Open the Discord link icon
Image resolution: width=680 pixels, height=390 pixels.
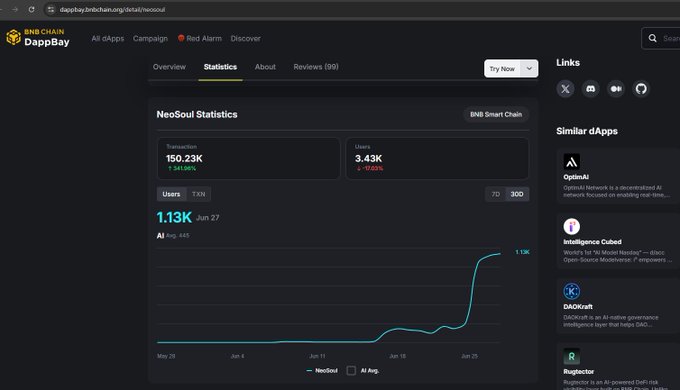(590, 89)
